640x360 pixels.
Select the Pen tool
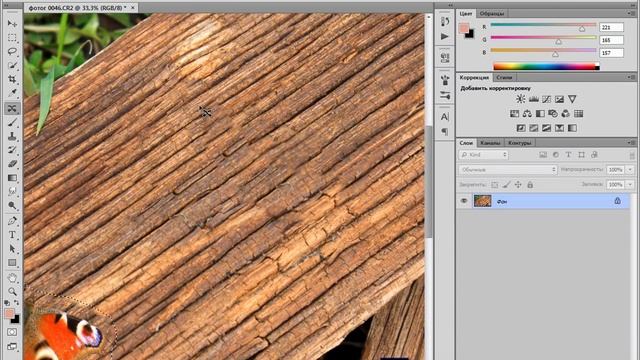coord(12,221)
